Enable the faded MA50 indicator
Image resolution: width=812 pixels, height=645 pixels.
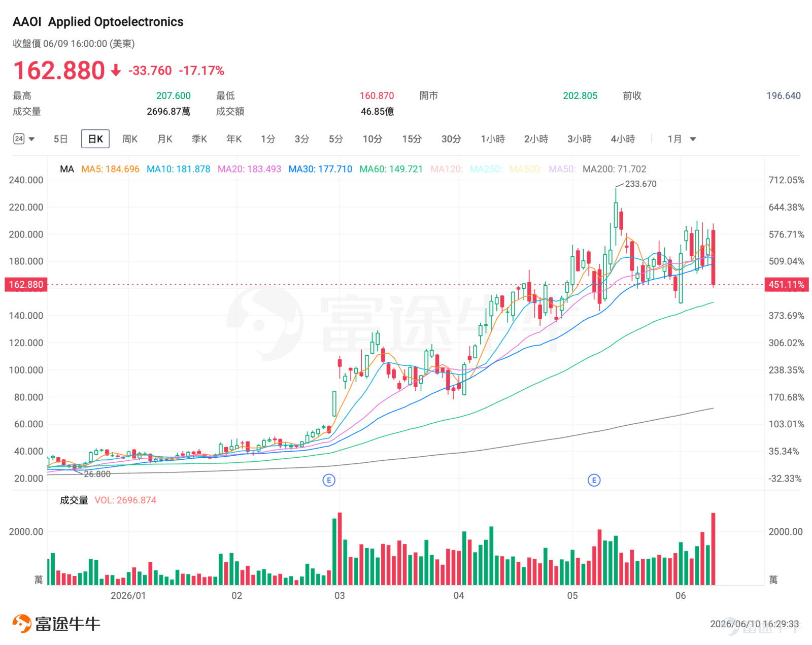pos(562,169)
